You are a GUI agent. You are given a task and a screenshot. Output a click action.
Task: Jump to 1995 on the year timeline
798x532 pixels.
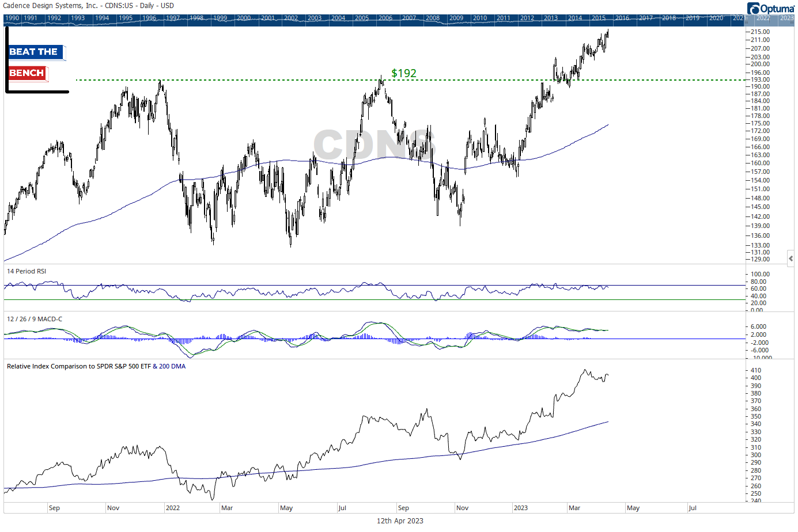click(126, 18)
